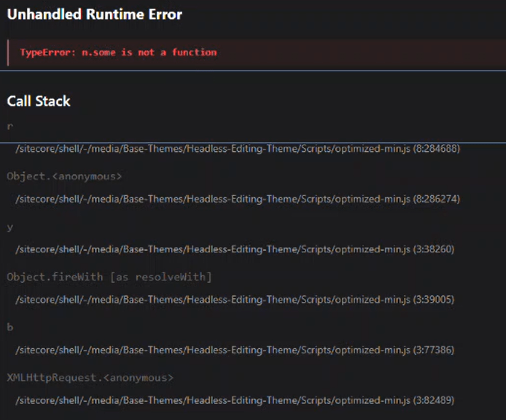Open the optimized-min.js (3:39005) source link
Image resolution: width=506 pixels, height=420 pixels.
pyautogui.click(x=235, y=300)
